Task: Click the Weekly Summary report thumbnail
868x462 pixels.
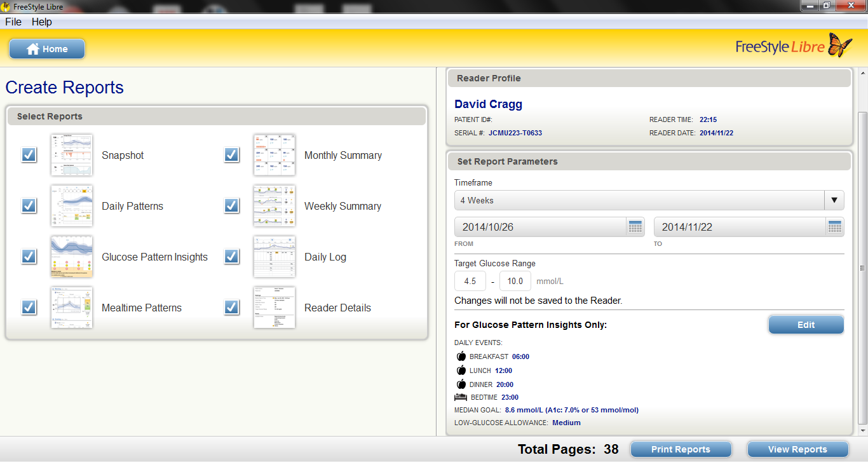Action: pyautogui.click(x=275, y=206)
